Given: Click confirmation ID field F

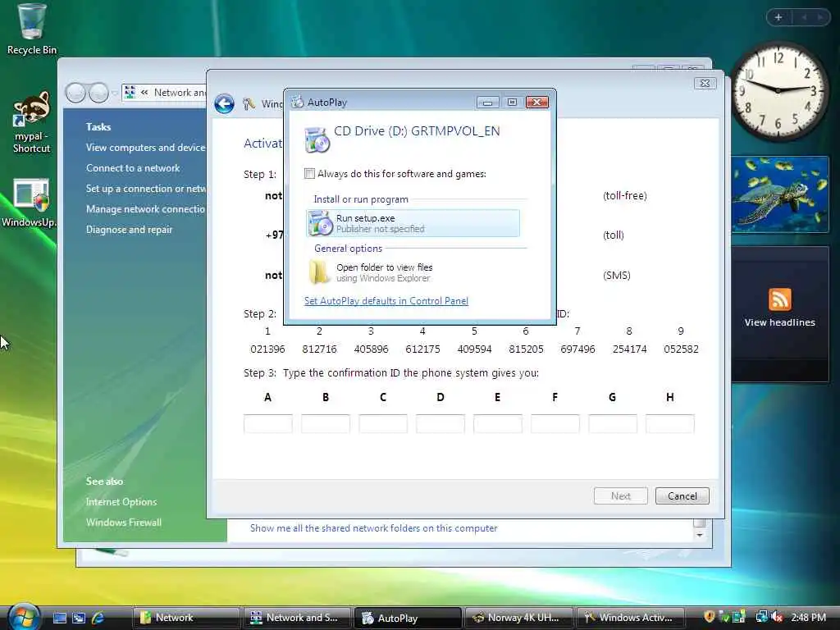Looking at the screenshot, I should [x=555, y=424].
